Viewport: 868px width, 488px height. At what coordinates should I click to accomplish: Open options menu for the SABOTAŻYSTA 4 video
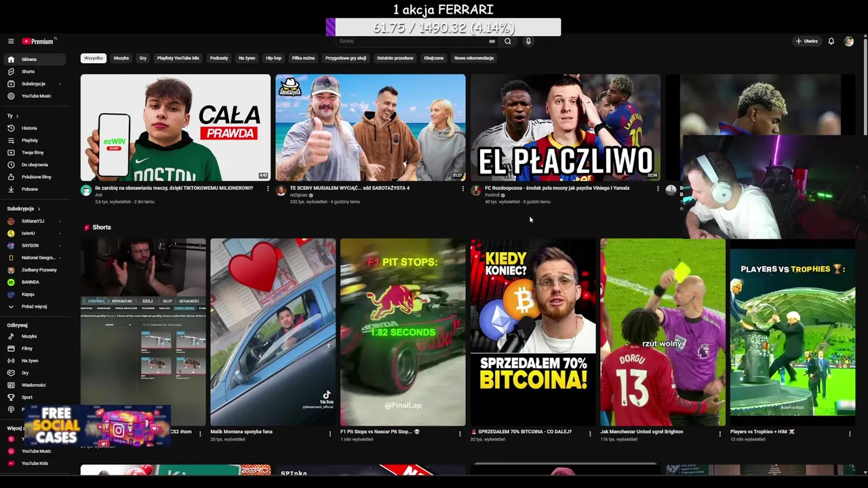click(462, 189)
